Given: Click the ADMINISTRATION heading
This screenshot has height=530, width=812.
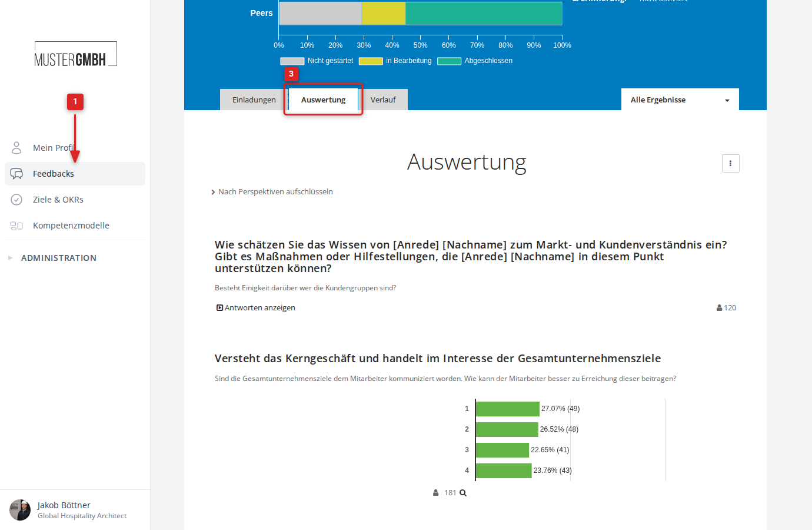Looking at the screenshot, I should pyautogui.click(x=59, y=258).
